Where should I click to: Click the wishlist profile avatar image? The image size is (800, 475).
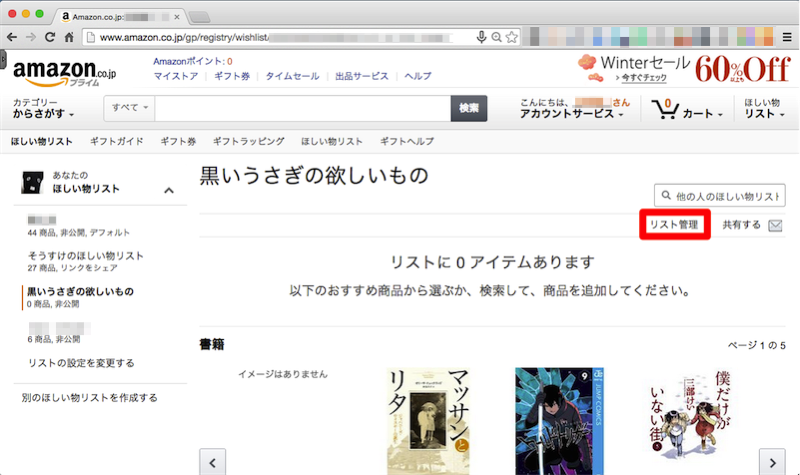click(33, 183)
